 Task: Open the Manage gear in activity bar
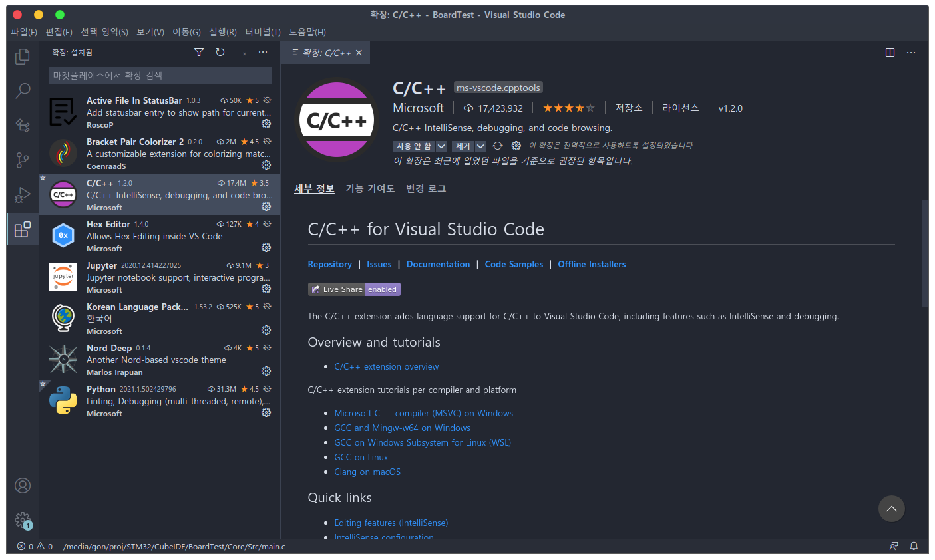click(x=23, y=519)
